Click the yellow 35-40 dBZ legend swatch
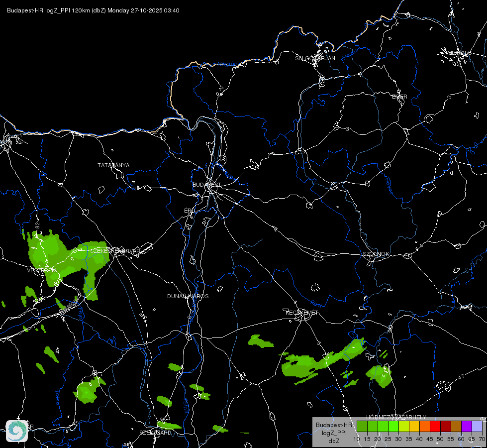487x448 pixels. (414, 426)
